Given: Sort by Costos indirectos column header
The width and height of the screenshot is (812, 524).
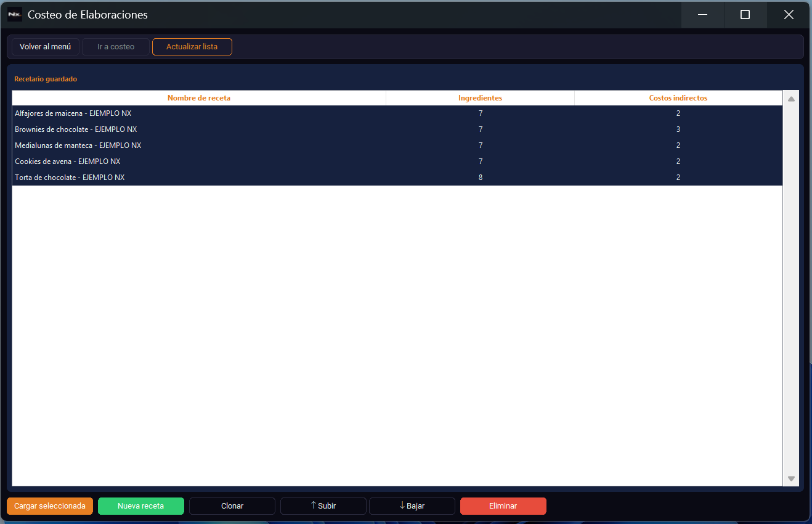Looking at the screenshot, I should (x=678, y=98).
